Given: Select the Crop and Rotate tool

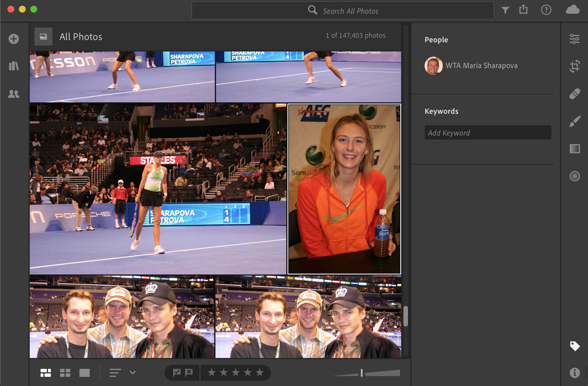Looking at the screenshot, I should pos(575,66).
